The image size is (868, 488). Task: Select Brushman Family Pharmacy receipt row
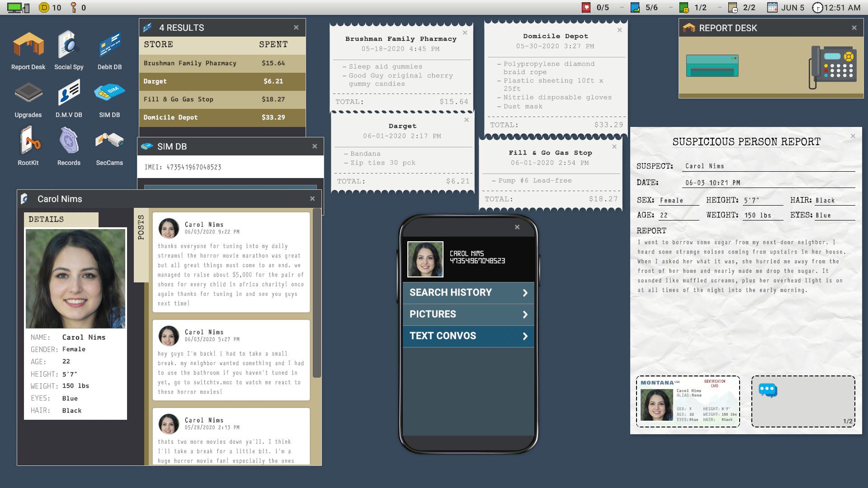tap(221, 62)
